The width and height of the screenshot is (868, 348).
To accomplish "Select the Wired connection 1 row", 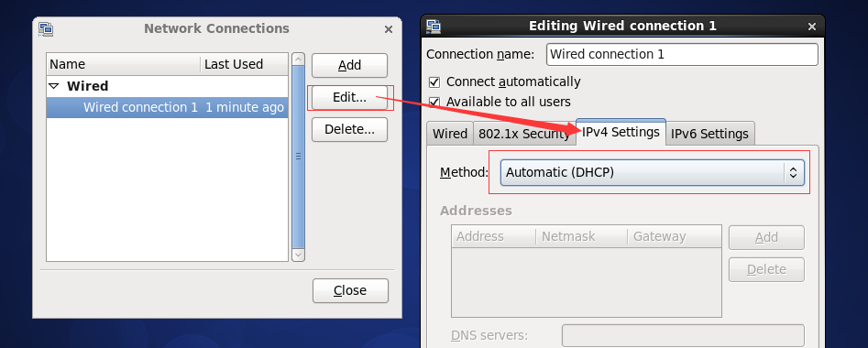I will (167, 107).
